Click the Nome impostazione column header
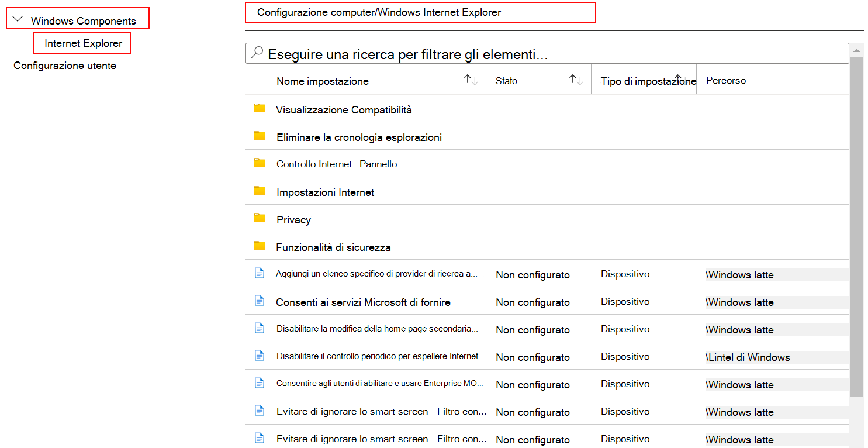The height and width of the screenshot is (448, 868). pos(323,81)
